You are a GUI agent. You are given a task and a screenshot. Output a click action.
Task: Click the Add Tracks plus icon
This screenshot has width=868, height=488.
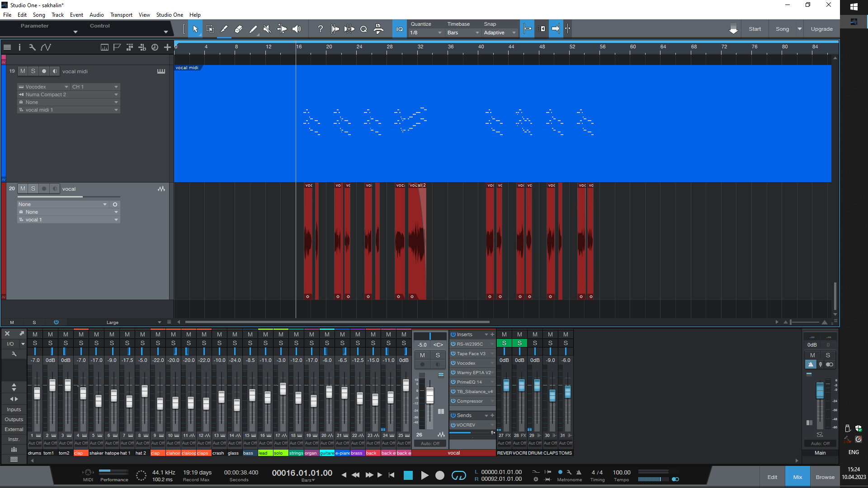(167, 47)
